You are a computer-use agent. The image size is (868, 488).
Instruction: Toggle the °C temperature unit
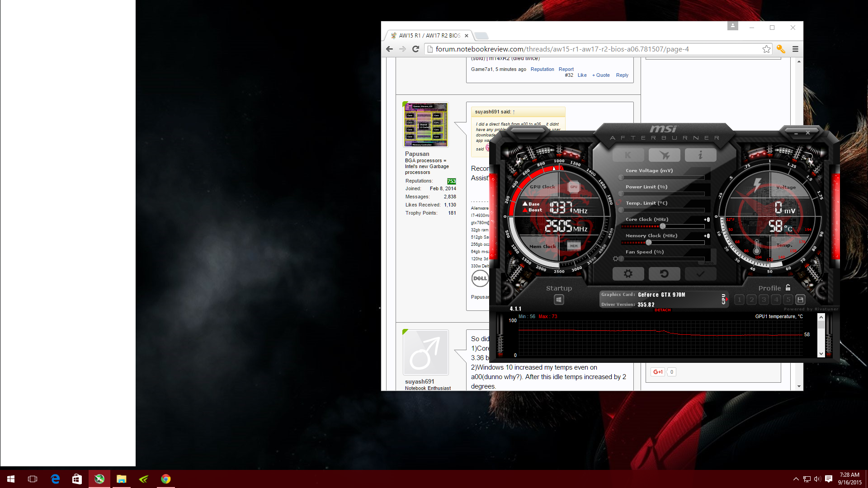(x=788, y=229)
